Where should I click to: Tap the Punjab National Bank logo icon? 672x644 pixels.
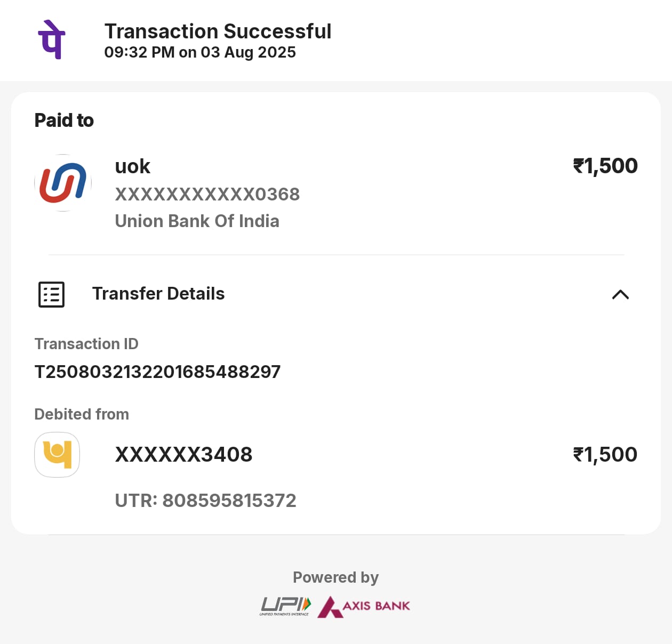(x=57, y=455)
